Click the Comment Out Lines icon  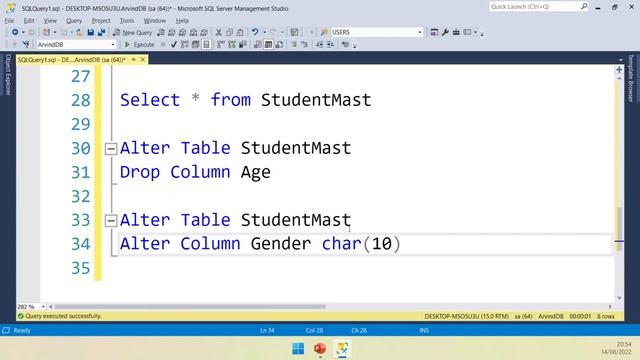point(294,44)
